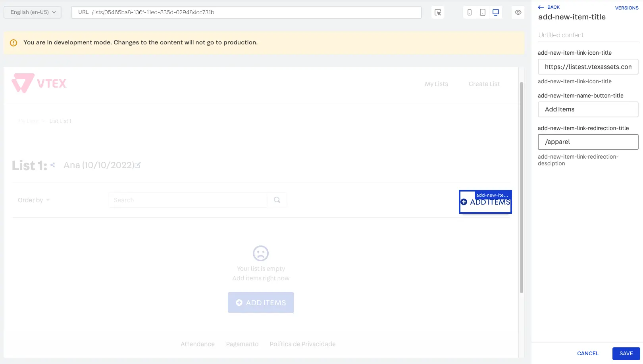
Task: Switch preview to mobile phone view
Action: (469, 12)
